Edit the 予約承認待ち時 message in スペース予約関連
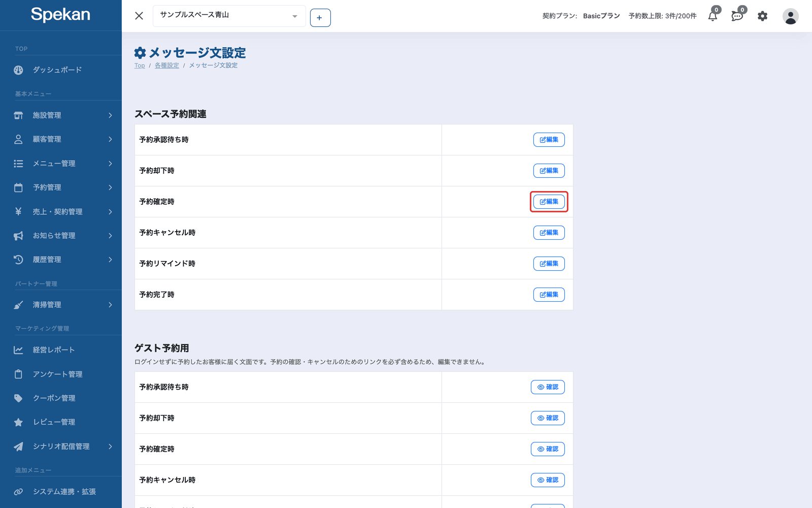The image size is (812, 508). coord(549,140)
